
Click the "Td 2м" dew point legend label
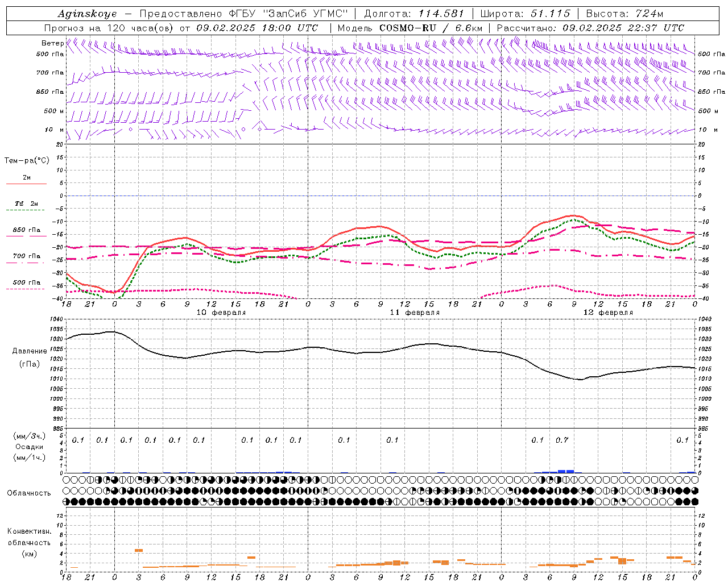click(x=27, y=203)
